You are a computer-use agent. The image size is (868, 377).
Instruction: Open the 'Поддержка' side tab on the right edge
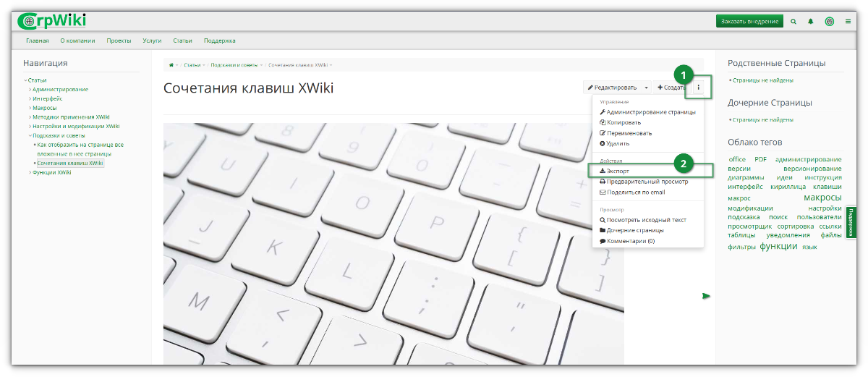[851, 222]
